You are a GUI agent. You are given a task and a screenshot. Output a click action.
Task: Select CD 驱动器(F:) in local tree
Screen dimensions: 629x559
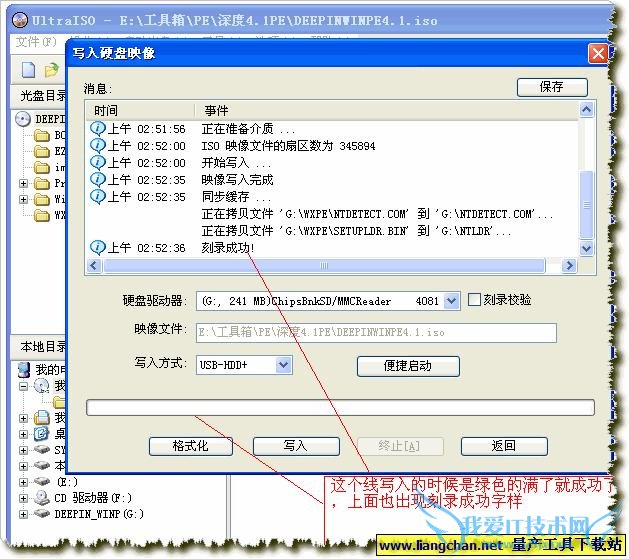93,498
